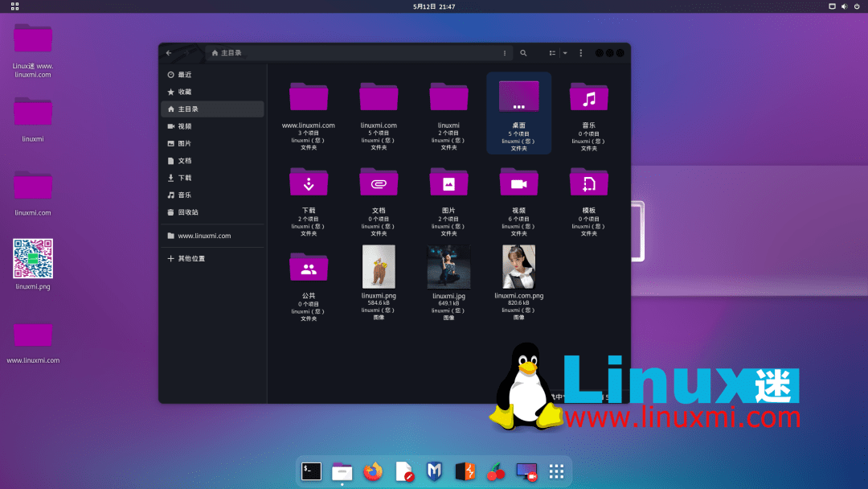
Task: Open the hamburger menu with three dots
Action: (x=581, y=52)
